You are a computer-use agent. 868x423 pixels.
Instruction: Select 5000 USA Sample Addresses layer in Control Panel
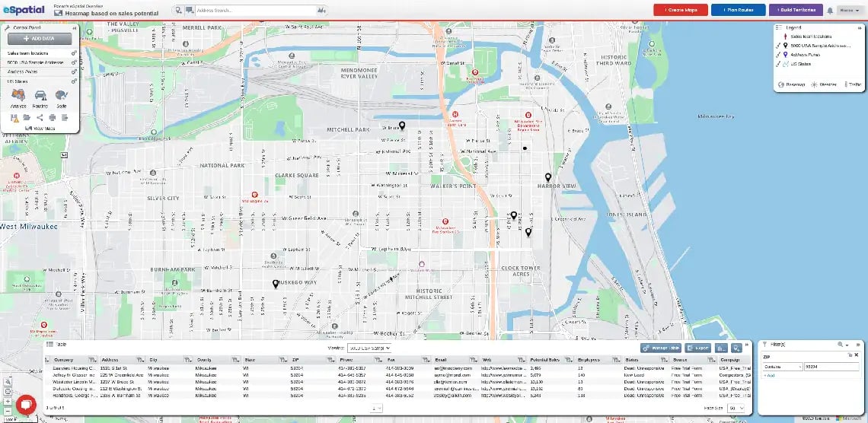point(37,62)
